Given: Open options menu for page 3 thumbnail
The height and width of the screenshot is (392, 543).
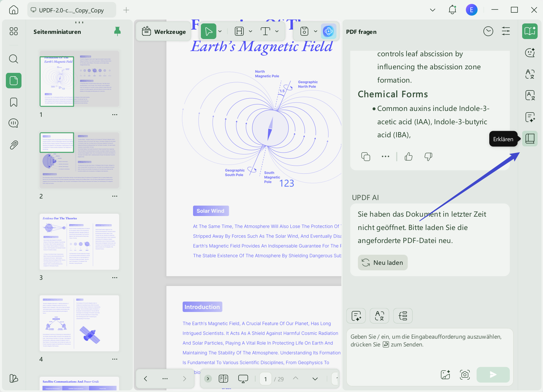Looking at the screenshot, I should click(115, 277).
